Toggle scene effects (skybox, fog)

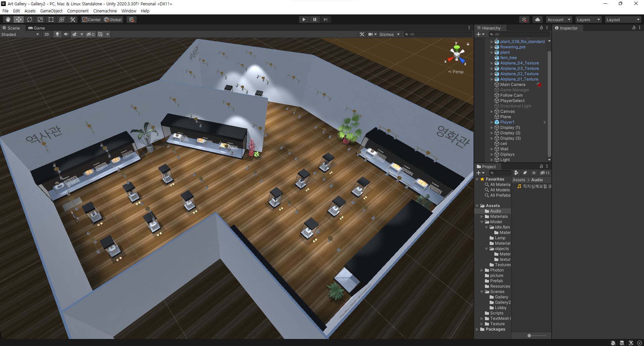(x=75, y=34)
